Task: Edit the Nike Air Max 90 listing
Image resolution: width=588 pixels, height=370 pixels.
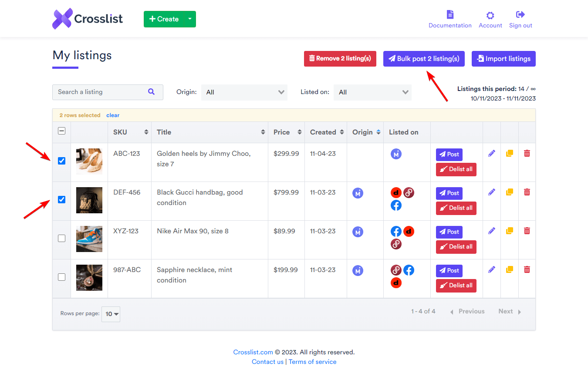Action: [492, 231]
